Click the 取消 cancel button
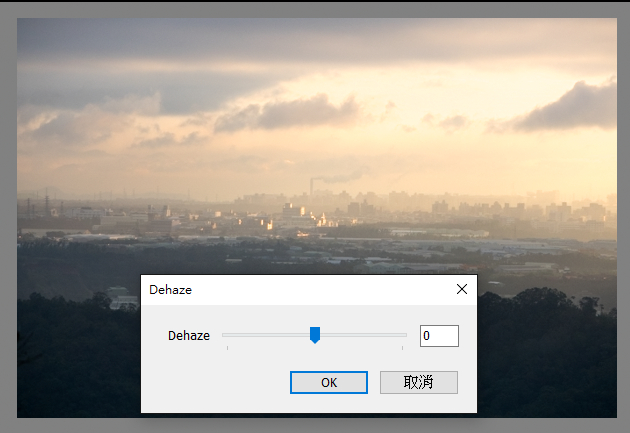This screenshot has height=433, width=630. (x=419, y=382)
